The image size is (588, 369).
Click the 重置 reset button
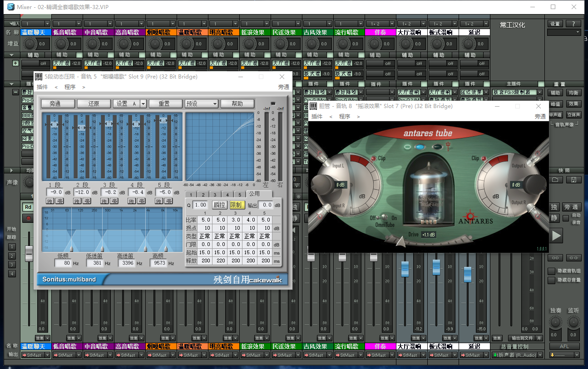165,103
